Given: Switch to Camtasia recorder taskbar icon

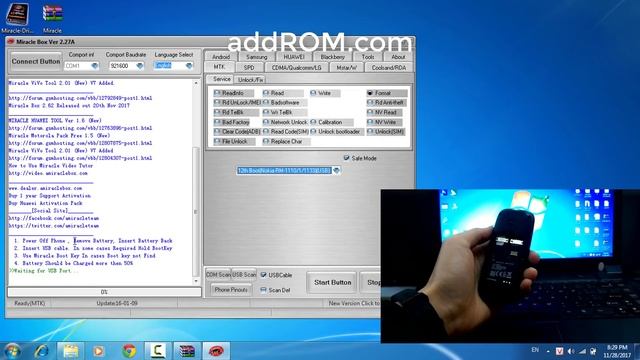Looking at the screenshot, I should coord(158,351).
